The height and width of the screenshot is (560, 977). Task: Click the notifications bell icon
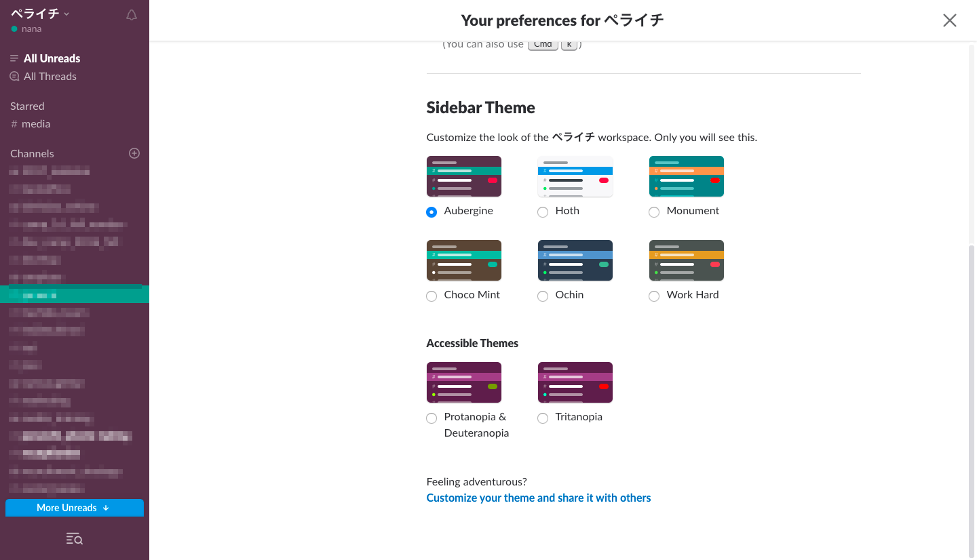[132, 16]
